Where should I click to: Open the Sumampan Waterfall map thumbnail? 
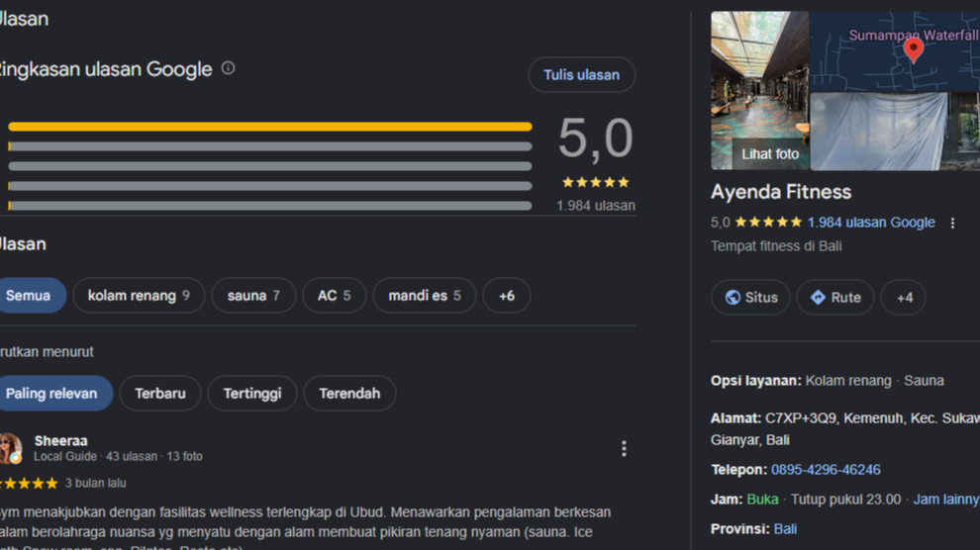click(895, 51)
